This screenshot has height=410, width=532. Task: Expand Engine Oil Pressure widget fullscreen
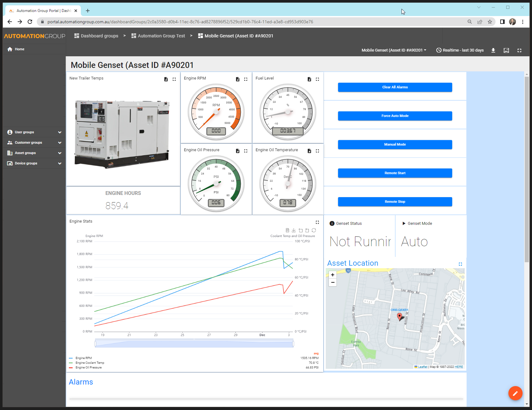point(246,151)
